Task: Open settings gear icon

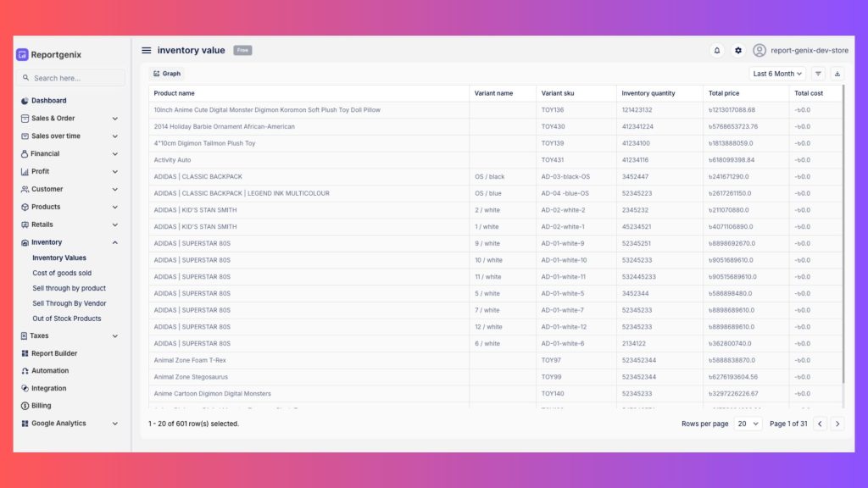Action: coord(738,50)
